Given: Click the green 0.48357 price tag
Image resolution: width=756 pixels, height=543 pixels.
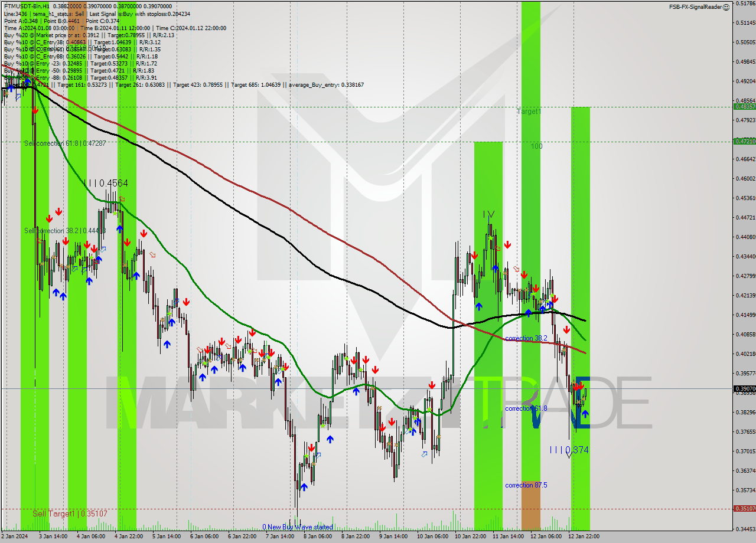Looking at the screenshot, I should (x=744, y=107).
